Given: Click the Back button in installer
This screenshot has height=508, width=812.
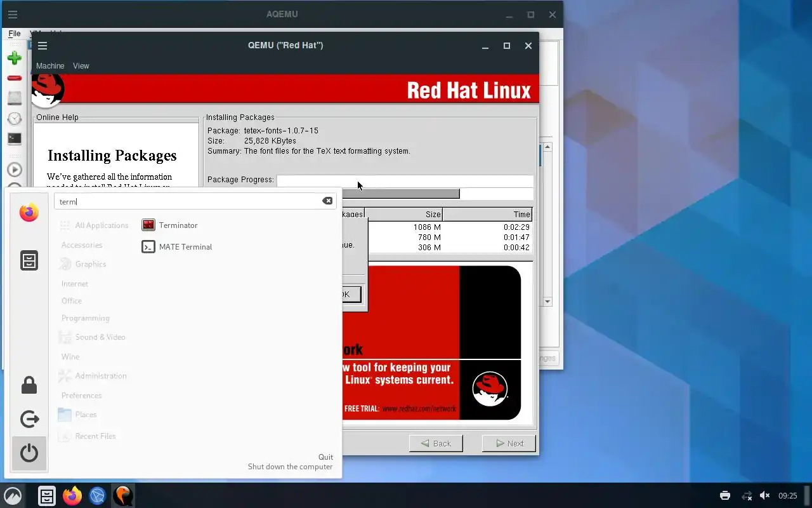Looking at the screenshot, I should pos(436,443).
